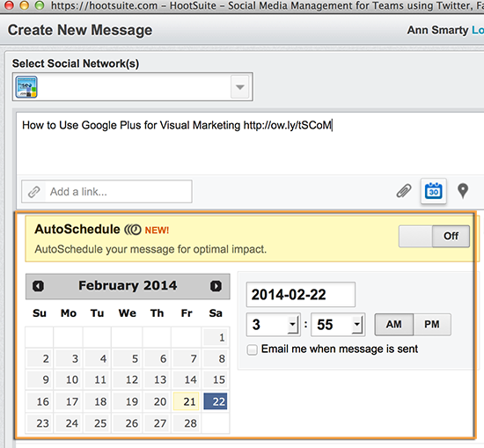Select February 17 in the calendar

pos(69,401)
